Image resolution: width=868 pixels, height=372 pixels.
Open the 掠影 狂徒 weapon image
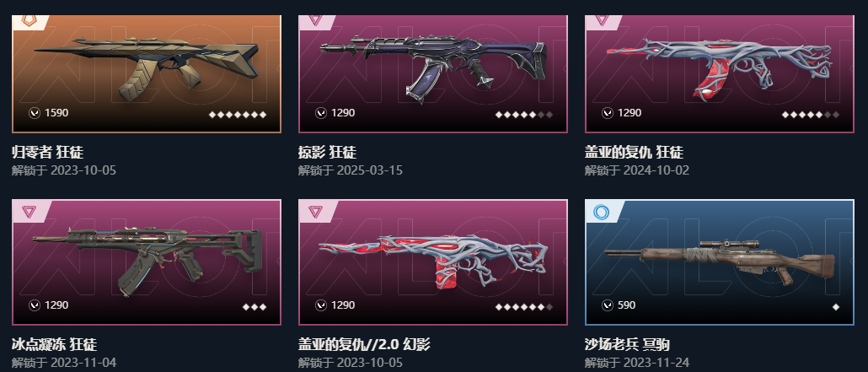coord(433,73)
